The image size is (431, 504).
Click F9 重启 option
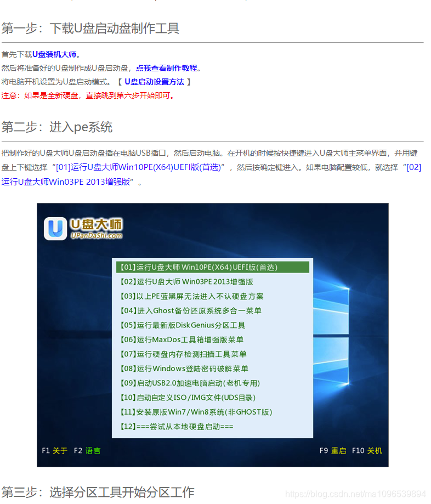pyautogui.click(x=333, y=451)
